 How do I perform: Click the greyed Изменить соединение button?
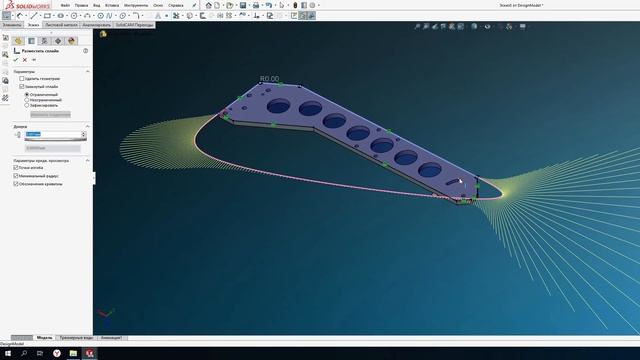51,115
